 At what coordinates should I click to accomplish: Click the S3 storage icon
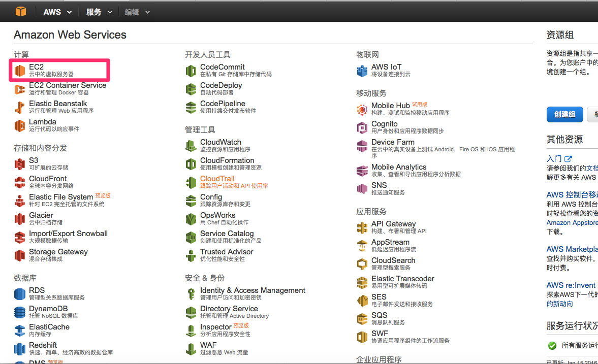coord(20,164)
